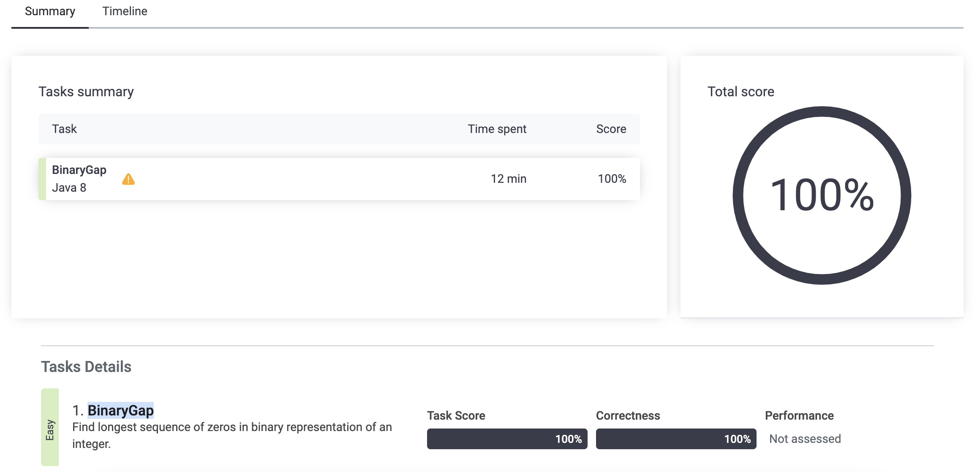Viewport: 980px width, 472px height.
Task: Click the Correctness 100% progress bar
Action: coord(676,439)
